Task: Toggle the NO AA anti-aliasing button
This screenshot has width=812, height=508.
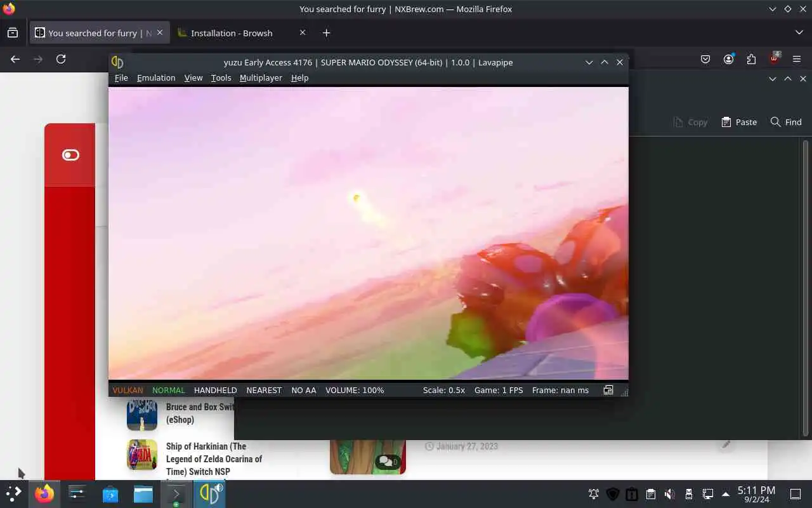Action: pos(303,390)
